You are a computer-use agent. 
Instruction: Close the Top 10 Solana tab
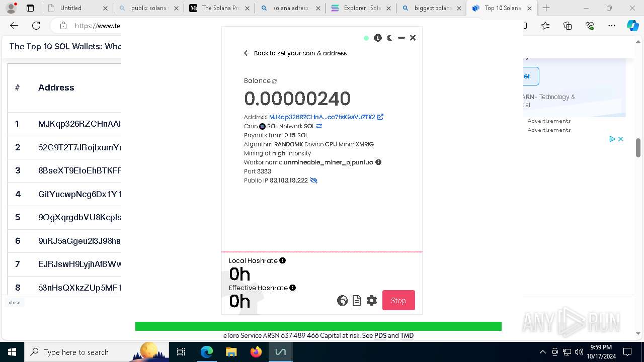pos(529,8)
